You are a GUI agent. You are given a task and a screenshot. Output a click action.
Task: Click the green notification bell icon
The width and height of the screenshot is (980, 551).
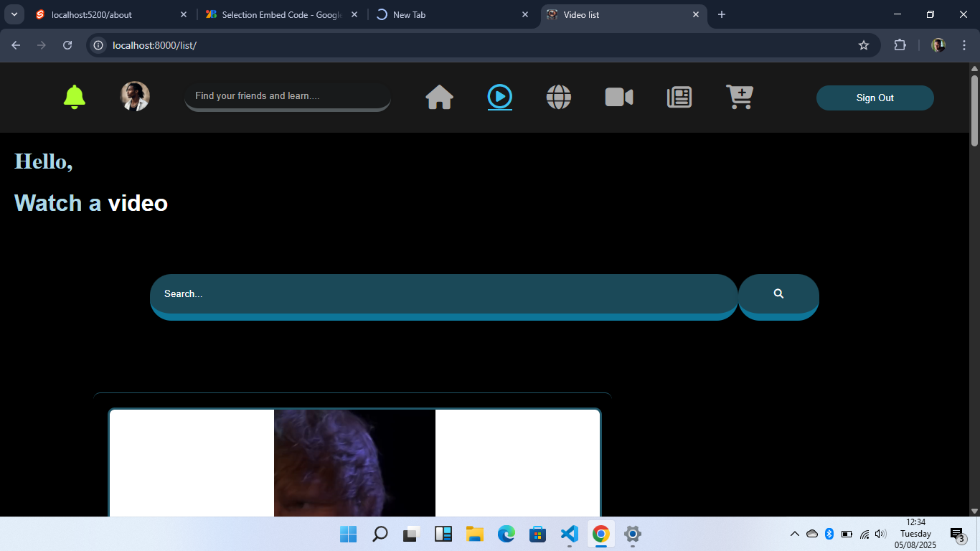[x=75, y=97]
